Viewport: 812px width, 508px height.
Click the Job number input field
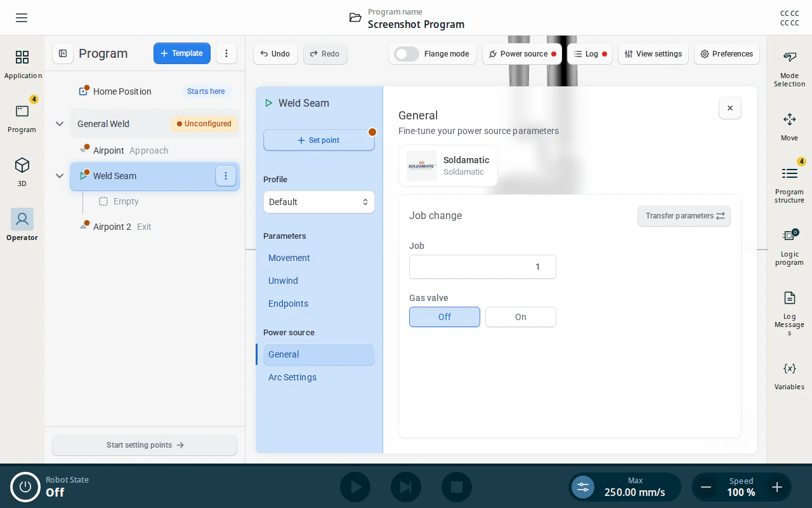(483, 267)
